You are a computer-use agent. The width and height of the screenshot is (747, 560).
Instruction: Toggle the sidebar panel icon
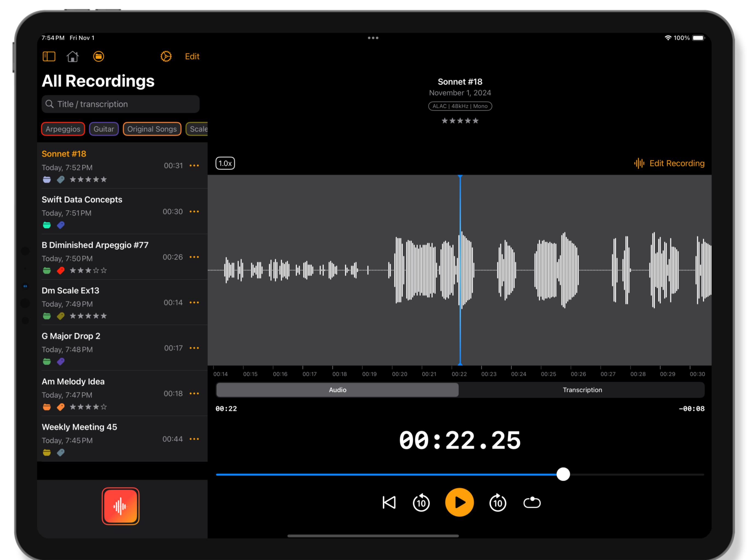point(49,56)
